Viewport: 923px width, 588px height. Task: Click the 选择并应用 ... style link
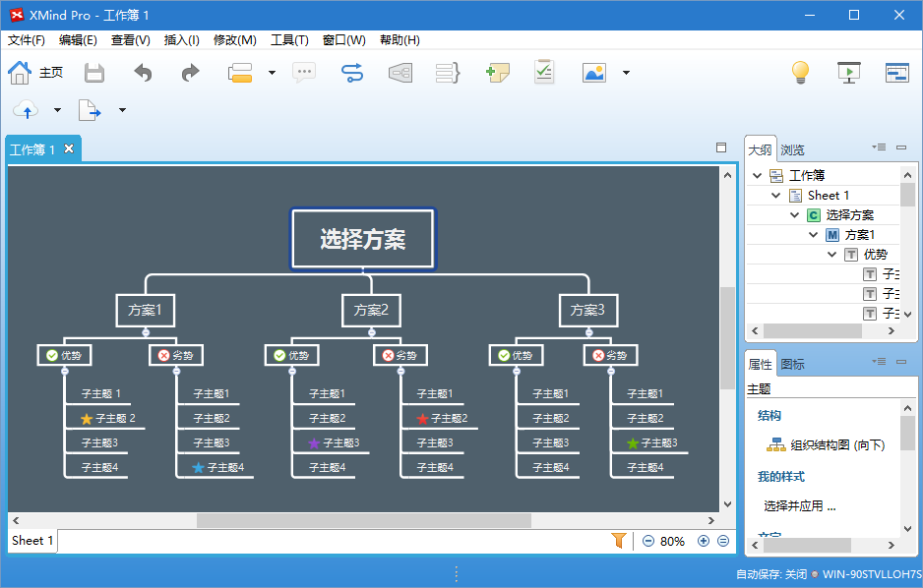(x=799, y=506)
